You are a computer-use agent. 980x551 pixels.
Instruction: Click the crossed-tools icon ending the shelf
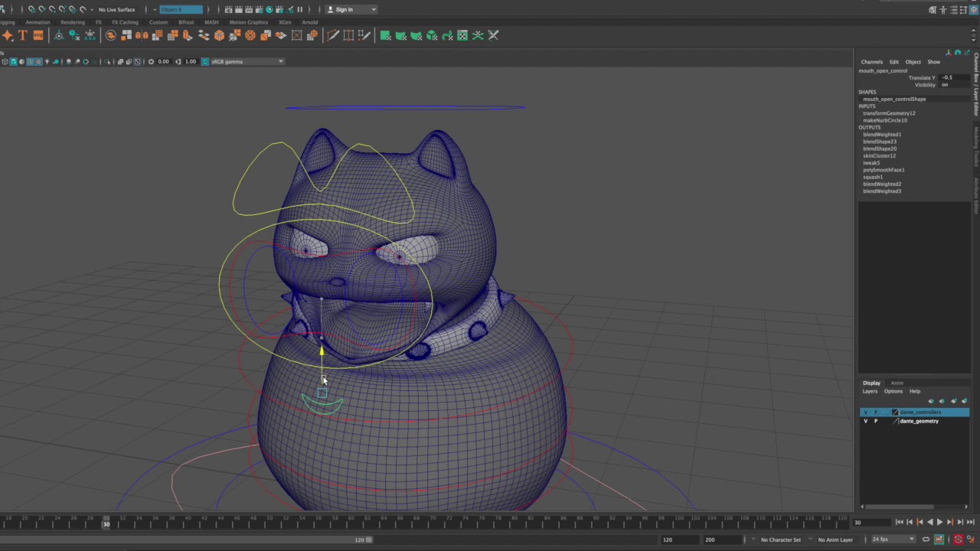point(493,35)
